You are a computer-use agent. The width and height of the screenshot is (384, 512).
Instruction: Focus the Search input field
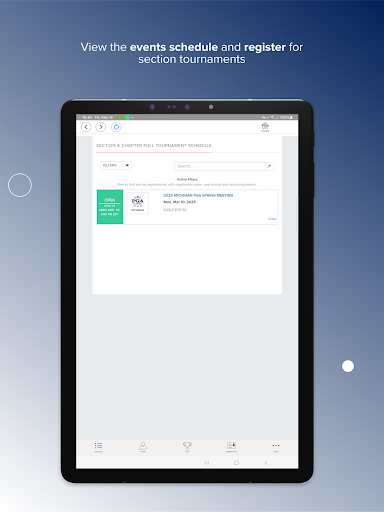(220, 166)
